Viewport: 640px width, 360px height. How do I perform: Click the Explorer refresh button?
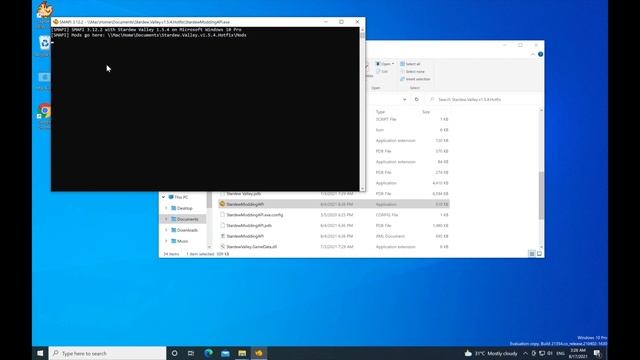coord(416,100)
